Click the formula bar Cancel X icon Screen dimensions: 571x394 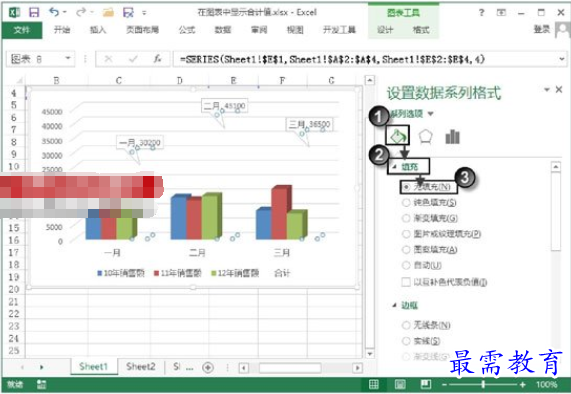tap(109, 59)
